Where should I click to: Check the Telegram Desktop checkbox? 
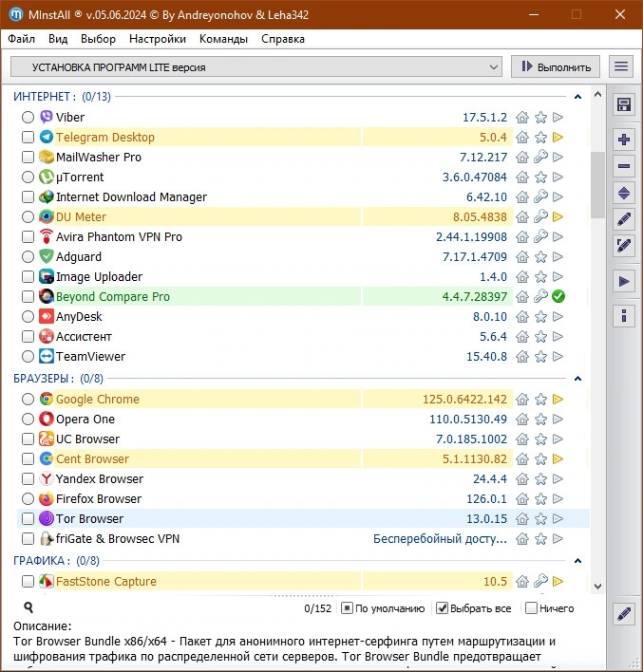(28, 137)
